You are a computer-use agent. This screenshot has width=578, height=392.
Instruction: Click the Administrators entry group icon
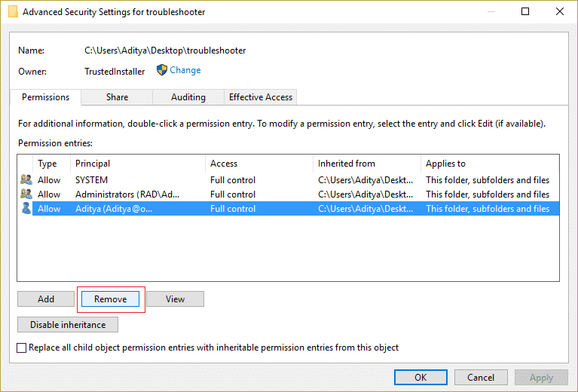tap(26, 194)
